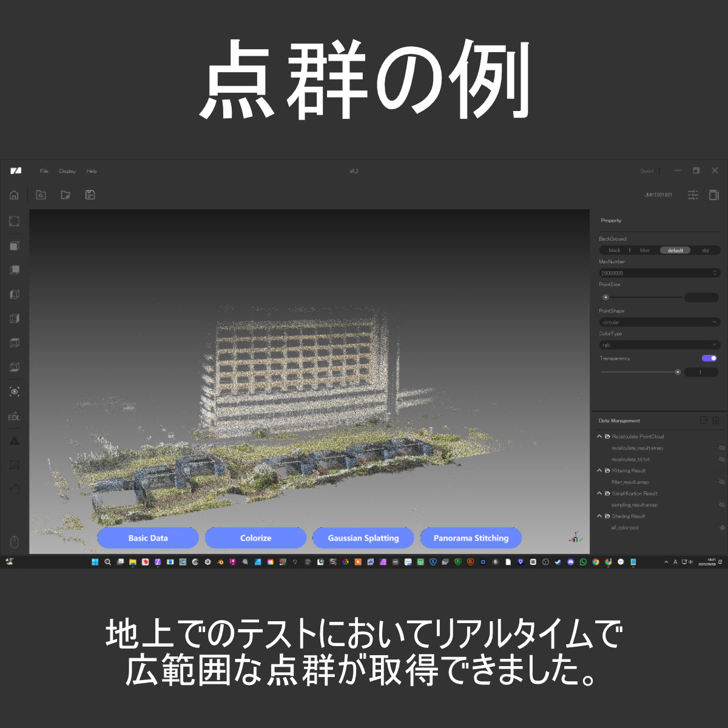Open the settings sliders icon
This screenshot has height=728, width=728.
point(693,195)
